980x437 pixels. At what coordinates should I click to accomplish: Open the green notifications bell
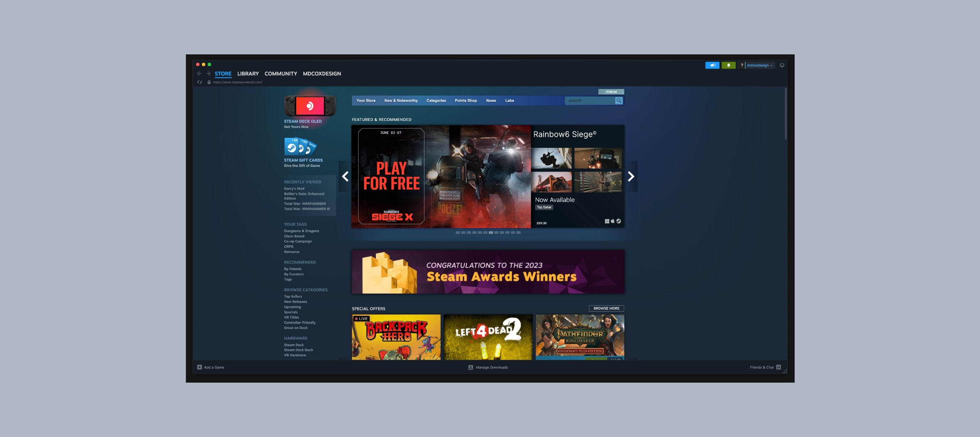[729, 65]
